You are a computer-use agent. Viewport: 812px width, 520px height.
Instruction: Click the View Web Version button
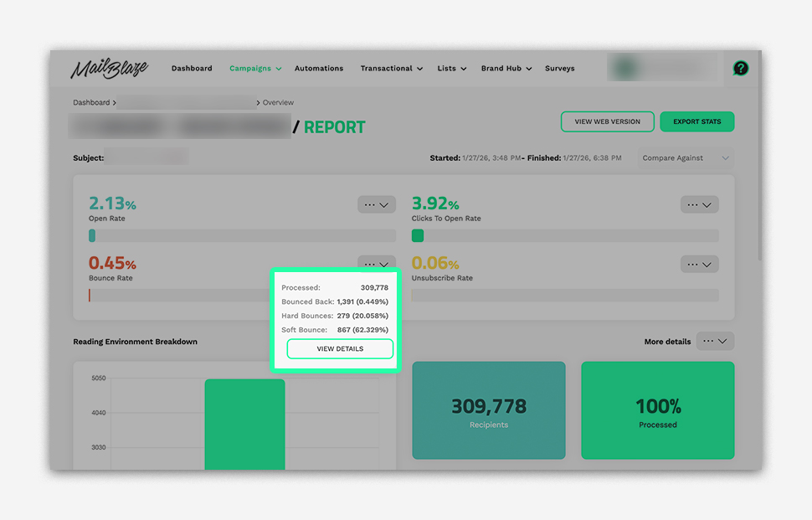(607, 121)
